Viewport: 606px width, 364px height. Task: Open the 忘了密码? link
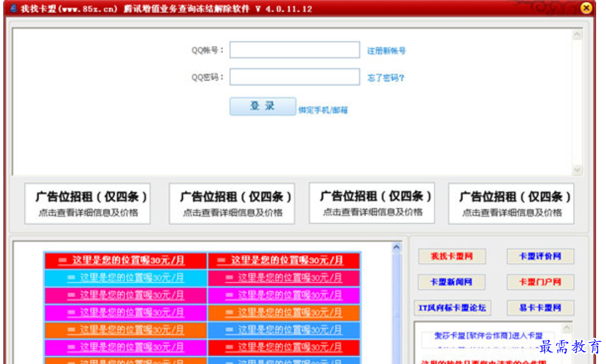tap(385, 78)
